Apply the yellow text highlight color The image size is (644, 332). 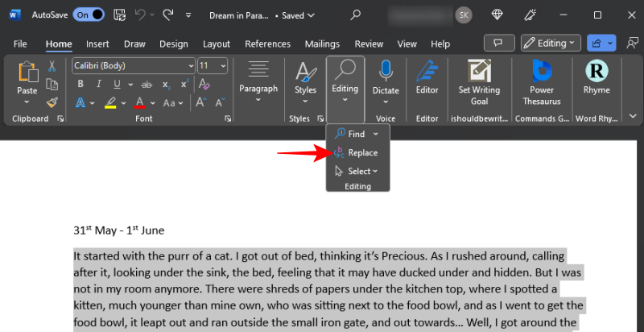coord(110,102)
